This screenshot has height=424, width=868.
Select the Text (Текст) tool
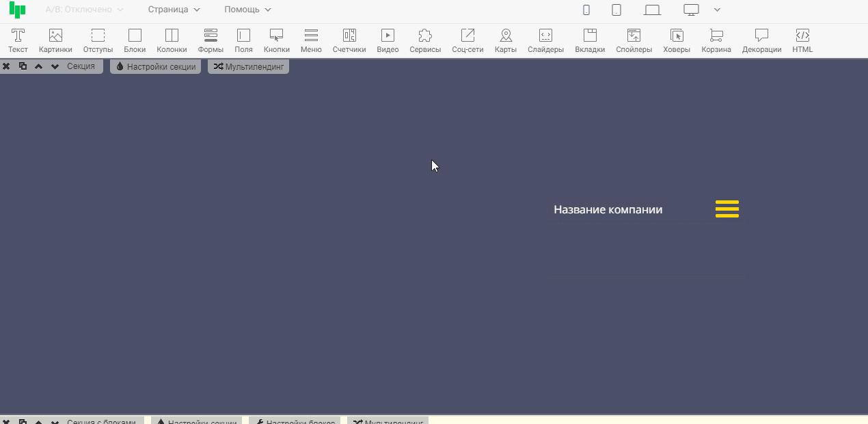pyautogui.click(x=18, y=41)
